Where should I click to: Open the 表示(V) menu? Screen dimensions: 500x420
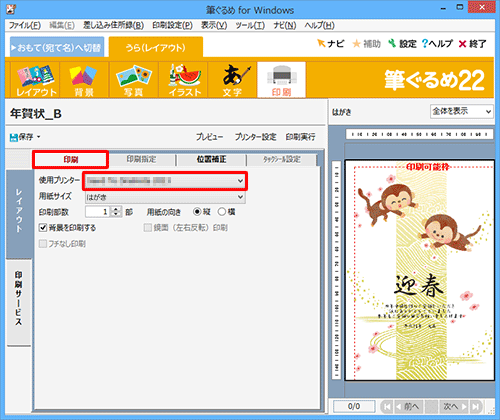214,25
